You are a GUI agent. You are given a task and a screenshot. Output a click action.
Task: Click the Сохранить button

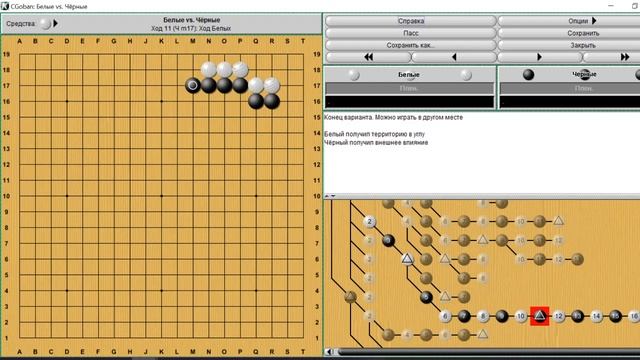pos(582,33)
